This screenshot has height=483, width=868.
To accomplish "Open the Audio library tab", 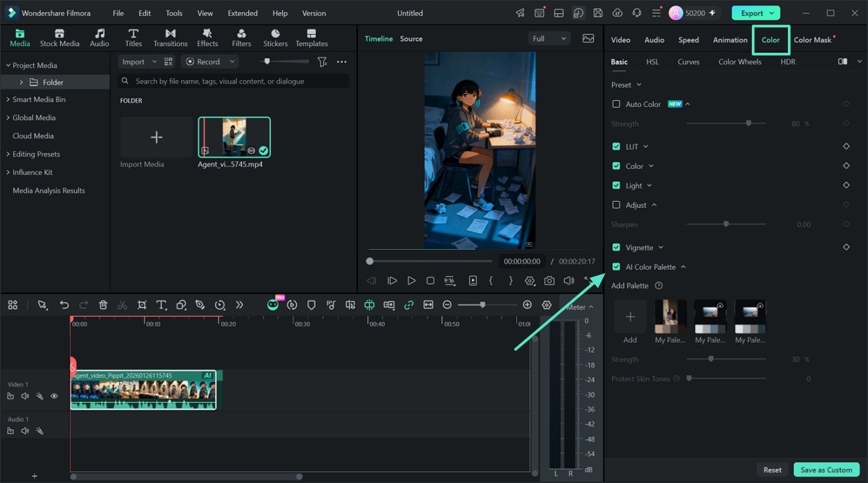I will (x=99, y=38).
